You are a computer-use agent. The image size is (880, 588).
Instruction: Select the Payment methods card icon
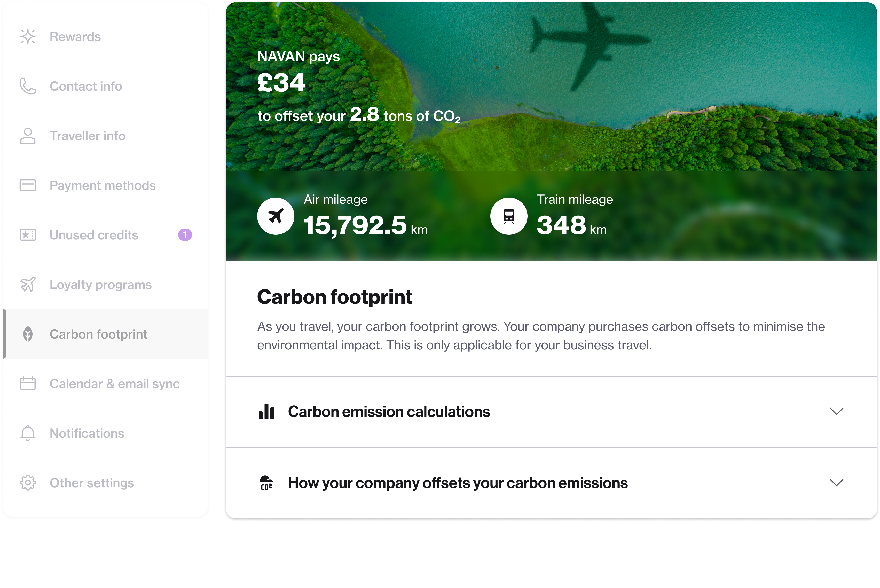pos(28,185)
